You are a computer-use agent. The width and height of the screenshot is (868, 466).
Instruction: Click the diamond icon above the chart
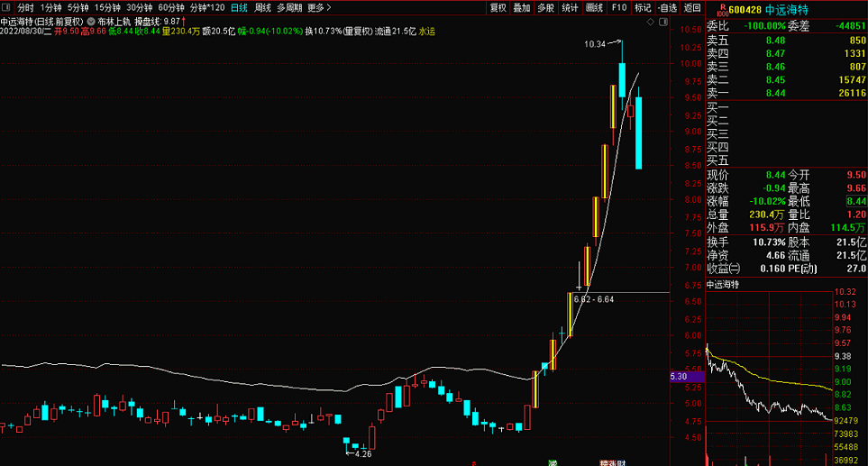coord(651,23)
